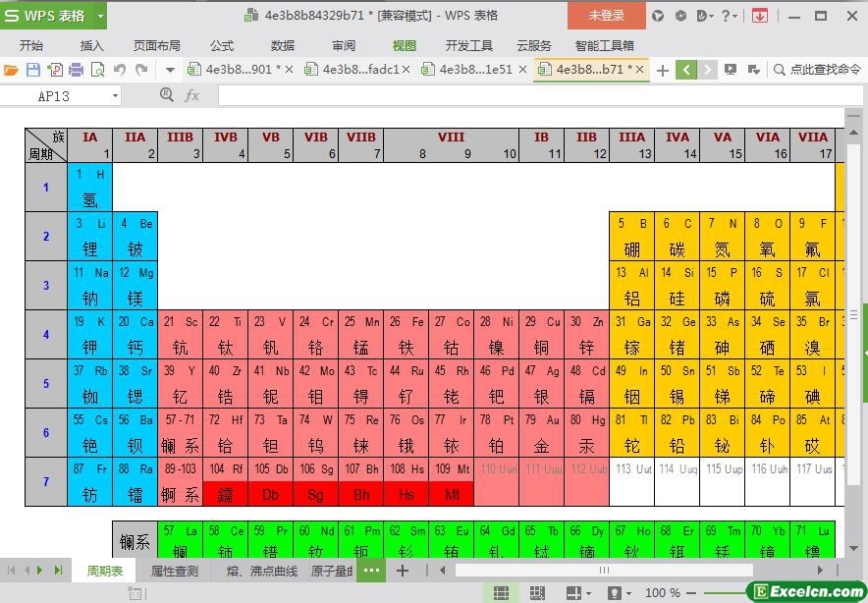Image resolution: width=868 pixels, height=603 pixels.
Task: Open the 数据 ribbon tab
Action: (x=283, y=46)
